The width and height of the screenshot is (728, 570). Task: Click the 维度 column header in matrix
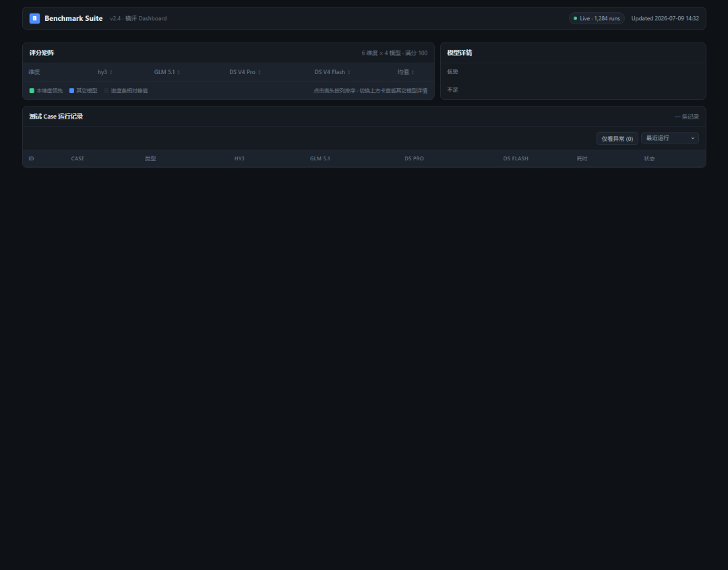point(34,72)
